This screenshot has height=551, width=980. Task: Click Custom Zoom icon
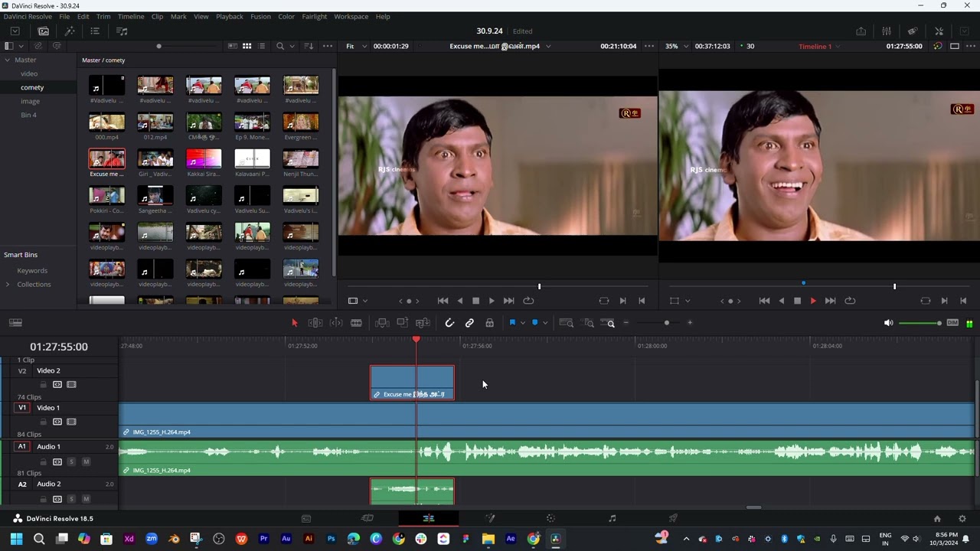[x=608, y=323]
